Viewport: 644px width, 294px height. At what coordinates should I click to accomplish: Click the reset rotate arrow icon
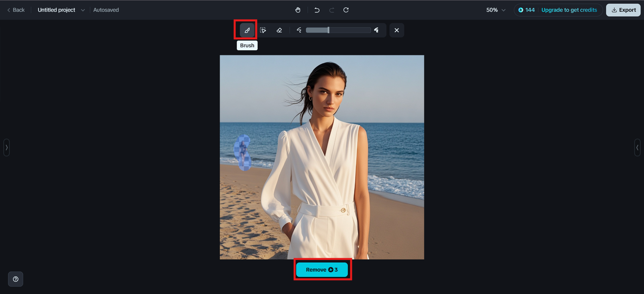pyautogui.click(x=346, y=10)
